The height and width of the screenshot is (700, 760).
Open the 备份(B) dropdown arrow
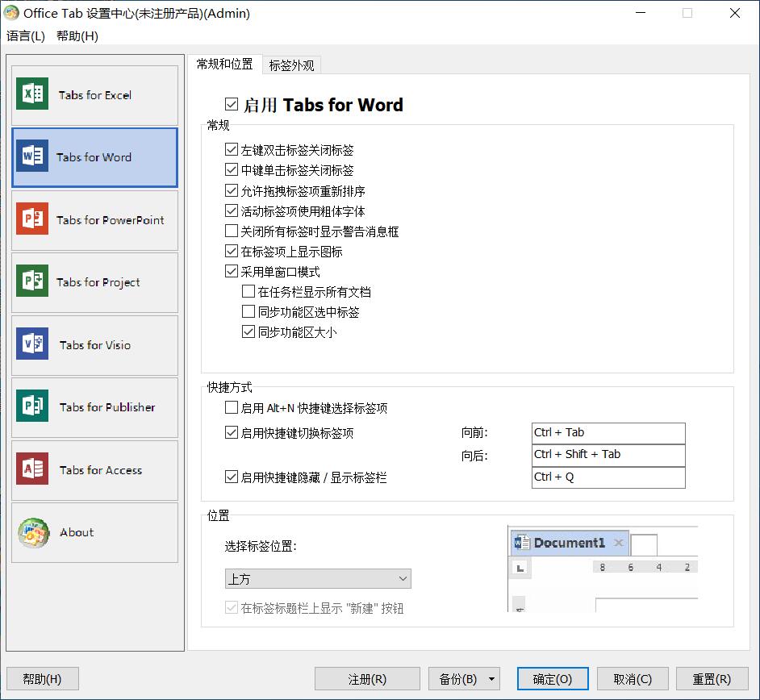tap(491, 679)
